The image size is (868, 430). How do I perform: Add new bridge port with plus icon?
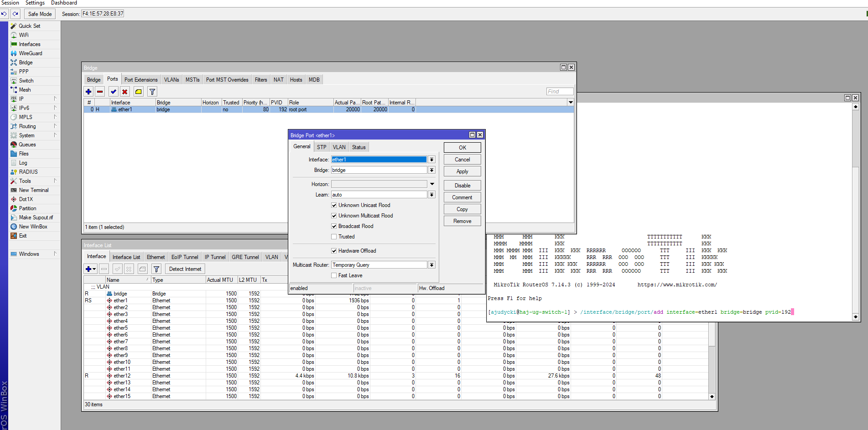click(88, 92)
